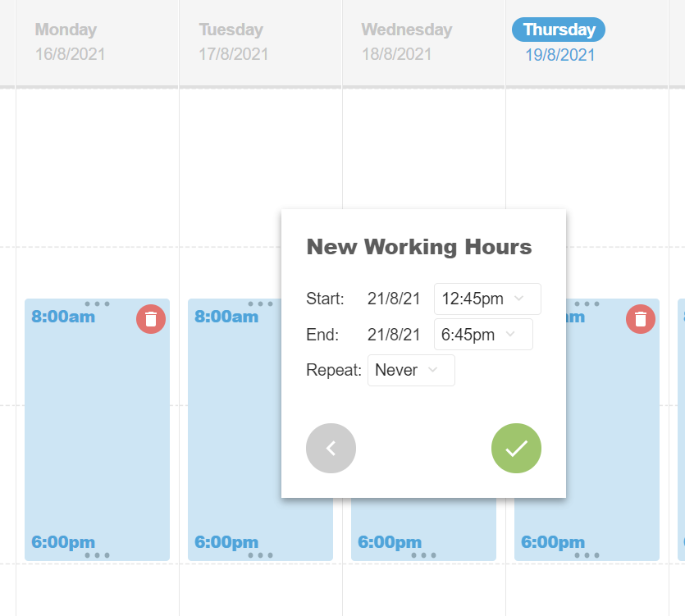The height and width of the screenshot is (616, 685).
Task: Grab top resize handle on Monday's block
Action: pyautogui.click(x=97, y=304)
